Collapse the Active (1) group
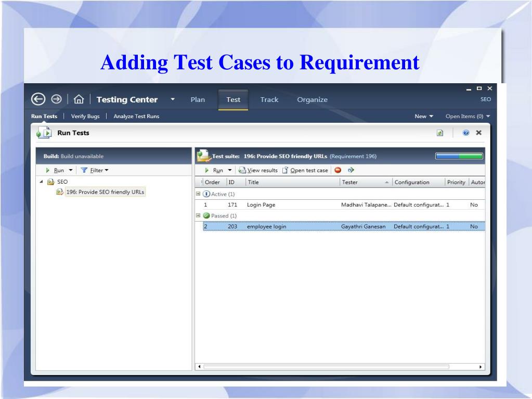 coord(198,194)
